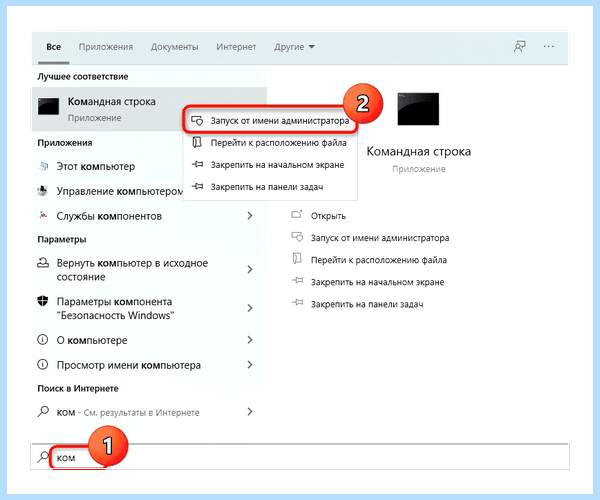
Task: Click magnifier icon beside ком web result
Action: click(x=43, y=412)
